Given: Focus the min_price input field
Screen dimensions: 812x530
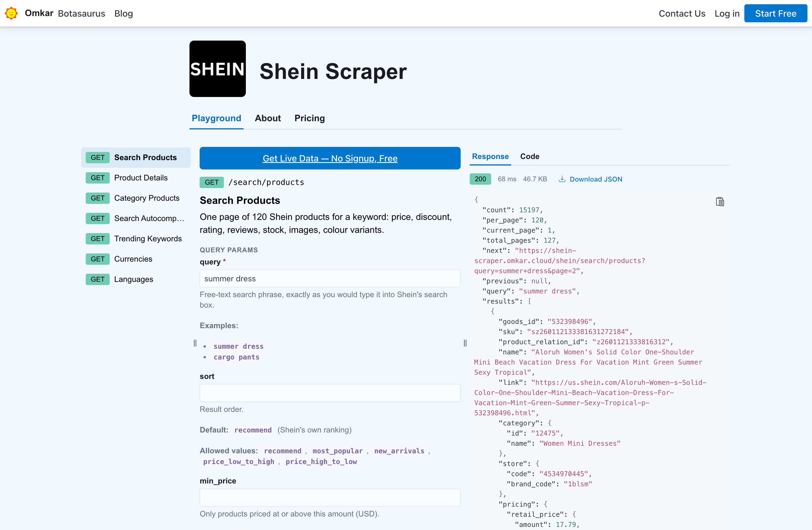Looking at the screenshot, I should [x=330, y=498].
